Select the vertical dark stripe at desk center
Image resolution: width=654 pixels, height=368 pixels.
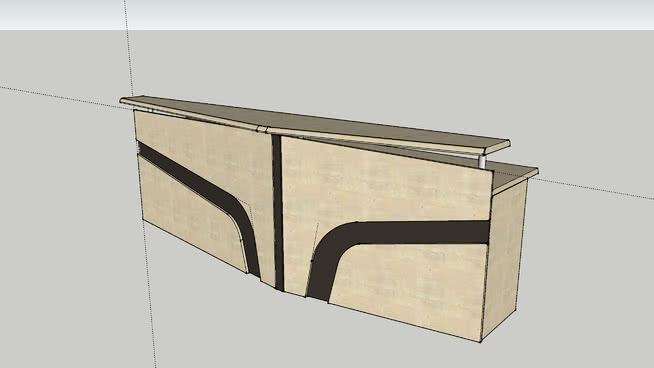(x=278, y=213)
